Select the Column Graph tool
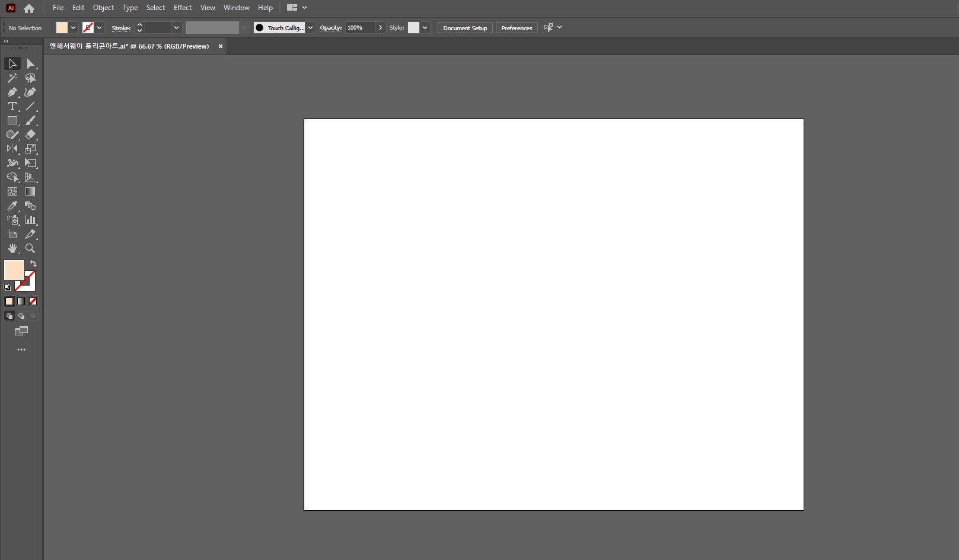Screen dimensions: 959x560 pyautogui.click(x=31, y=220)
